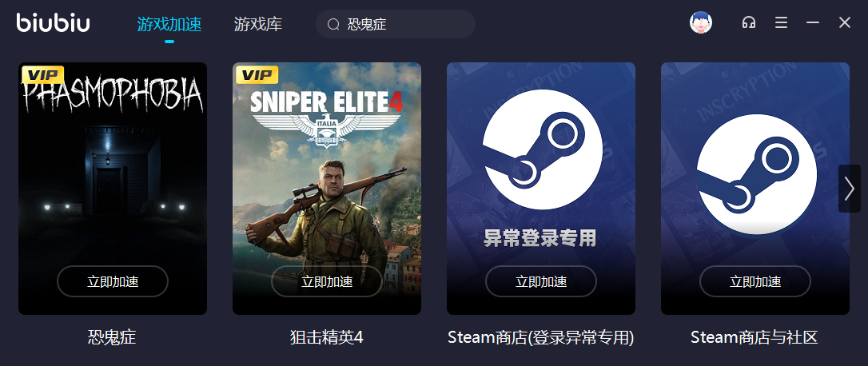The width and height of the screenshot is (868, 366).
Task: Select the Phasmophobia game cover
Action: click(x=113, y=189)
